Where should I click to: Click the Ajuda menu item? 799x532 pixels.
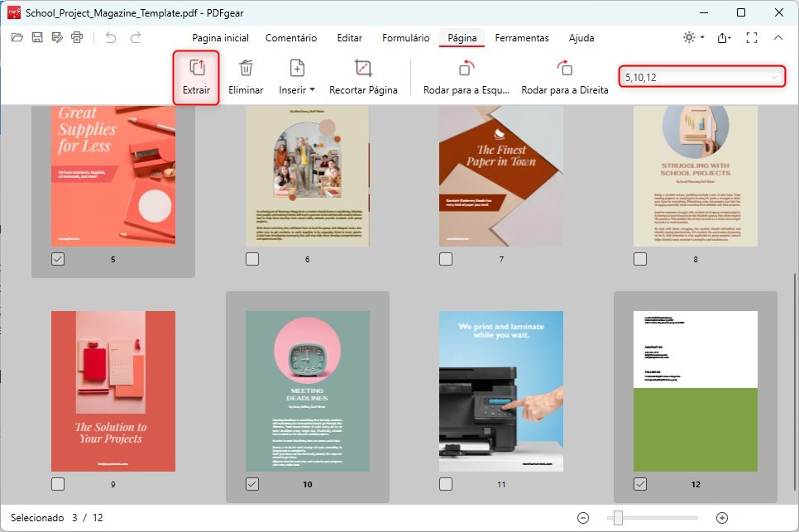pos(581,38)
